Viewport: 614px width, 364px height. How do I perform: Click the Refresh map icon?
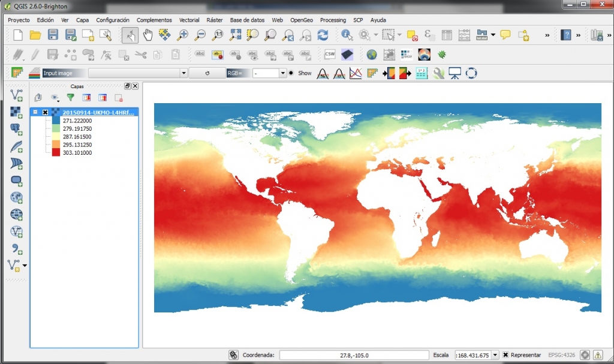pyautogui.click(x=323, y=35)
